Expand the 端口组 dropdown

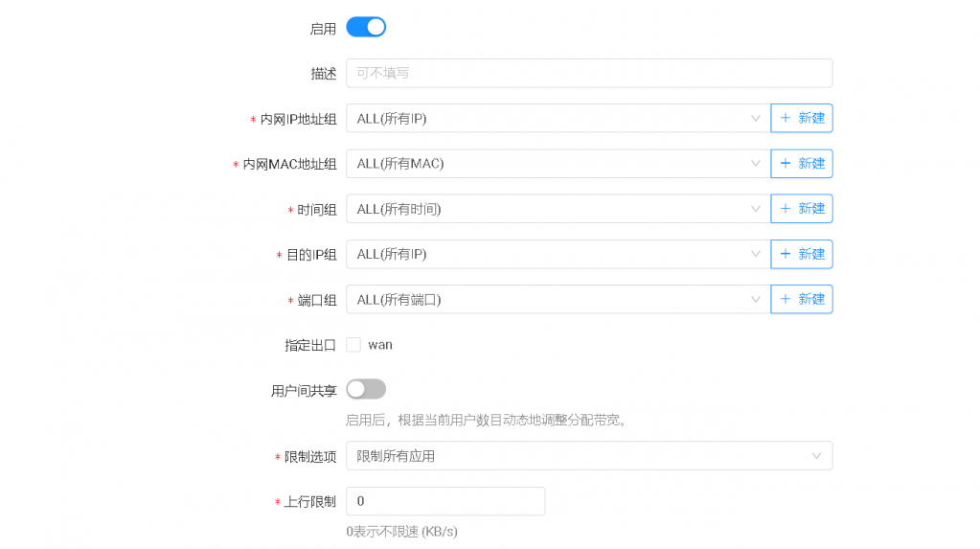(x=558, y=300)
